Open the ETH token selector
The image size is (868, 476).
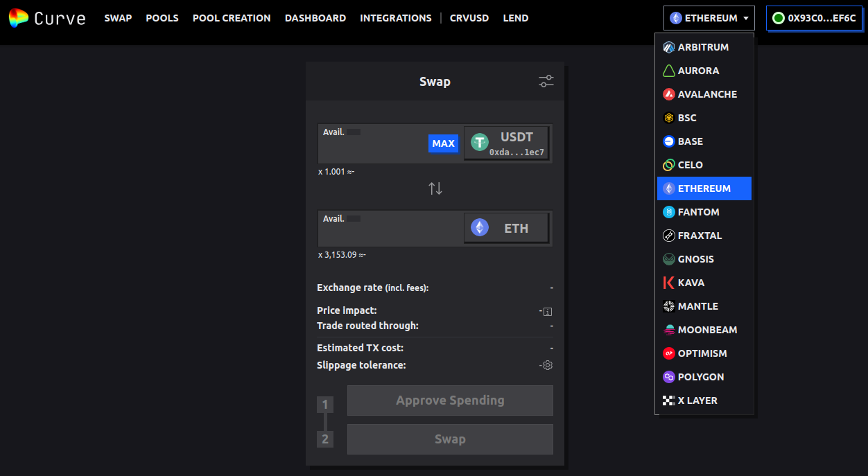(x=507, y=228)
